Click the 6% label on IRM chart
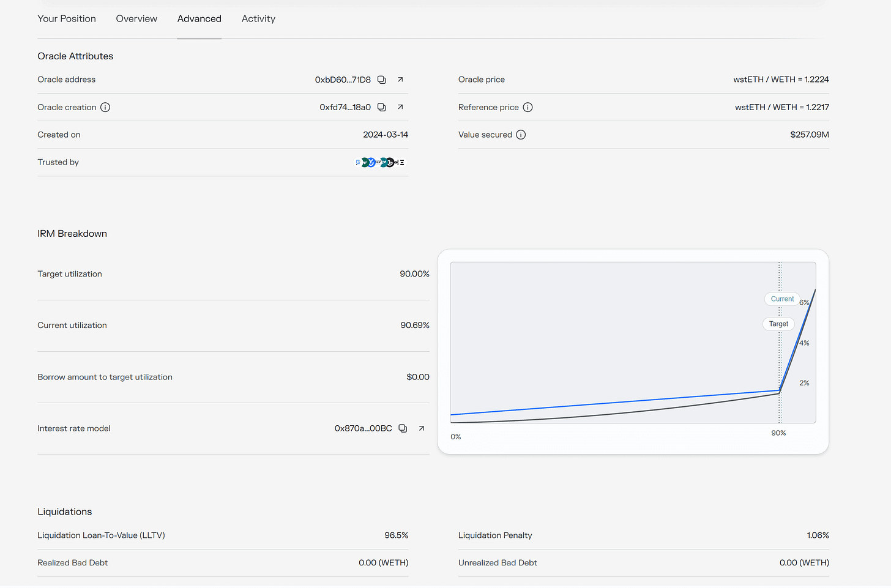 pyautogui.click(x=804, y=303)
